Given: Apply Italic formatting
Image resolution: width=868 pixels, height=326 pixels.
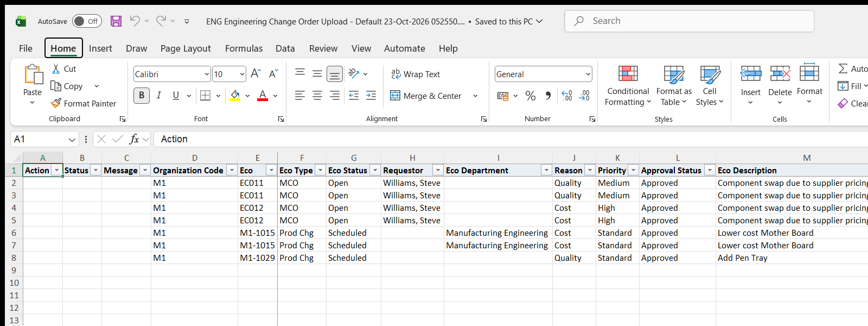Looking at the screenshot, I should 159,96.
